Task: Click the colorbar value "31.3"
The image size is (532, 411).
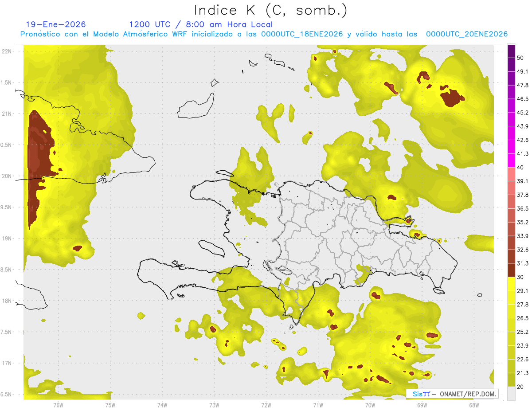Action: (523, 263)
